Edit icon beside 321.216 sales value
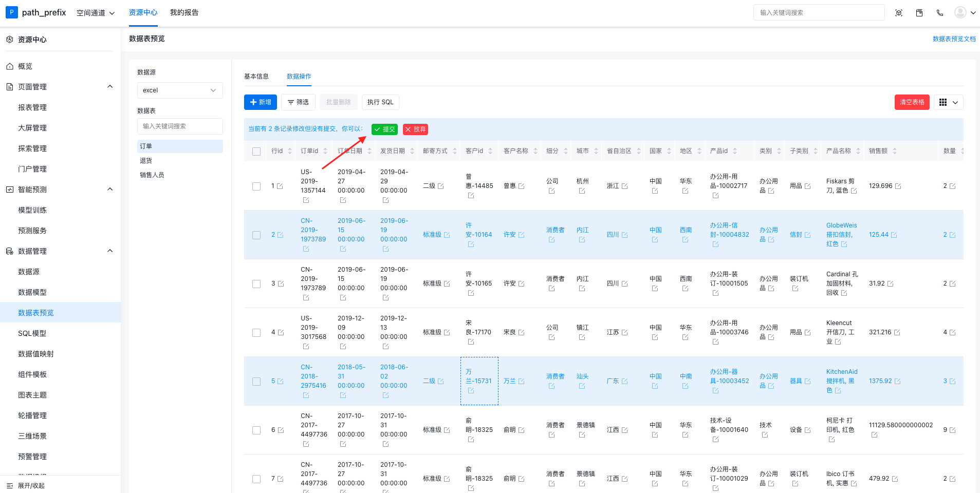This screenshot has height=493, width=980. tap(897, 332)
